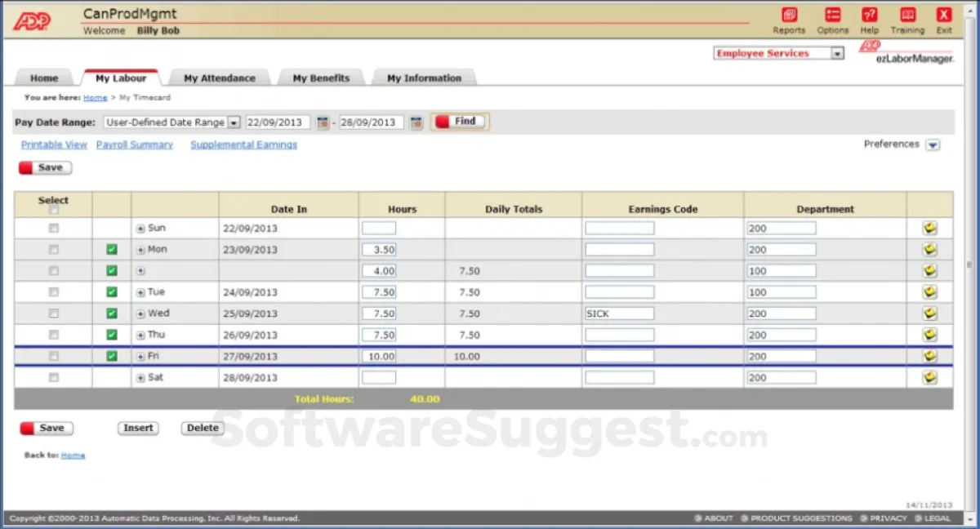Open calendar picker for end date
Screen dimensions: 980x529
click(416, 122)
